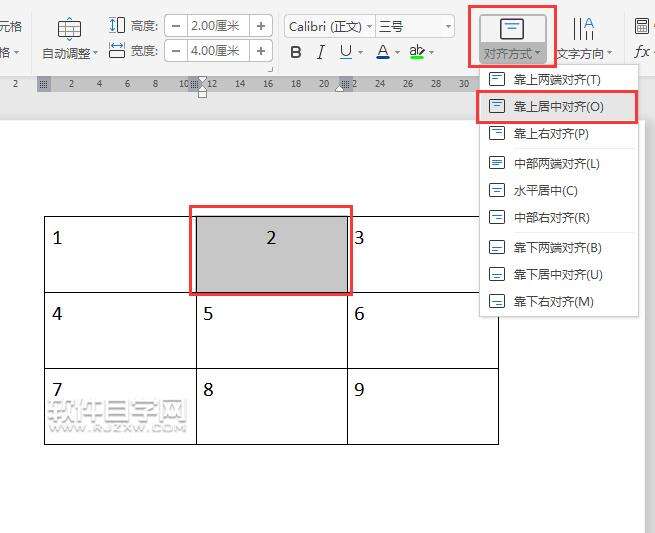Expand the 文字方向 dropdown arrow

(x=610, y=53)
